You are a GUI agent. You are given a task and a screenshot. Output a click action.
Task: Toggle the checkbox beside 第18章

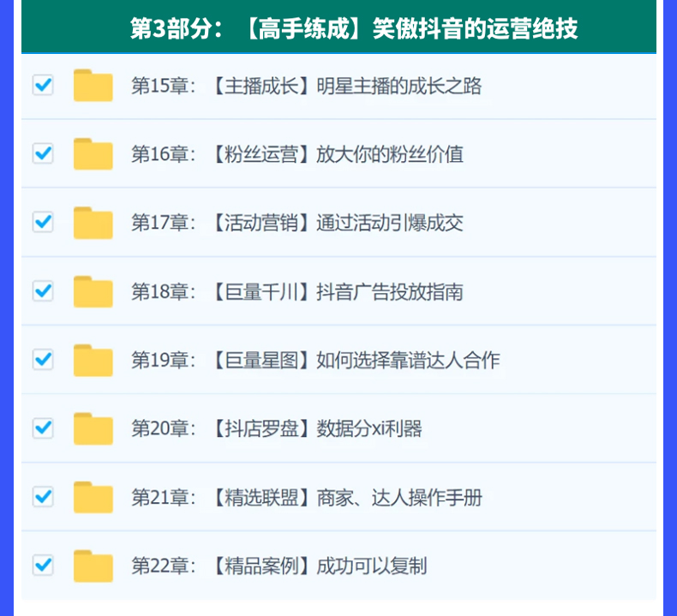point(43,291)
